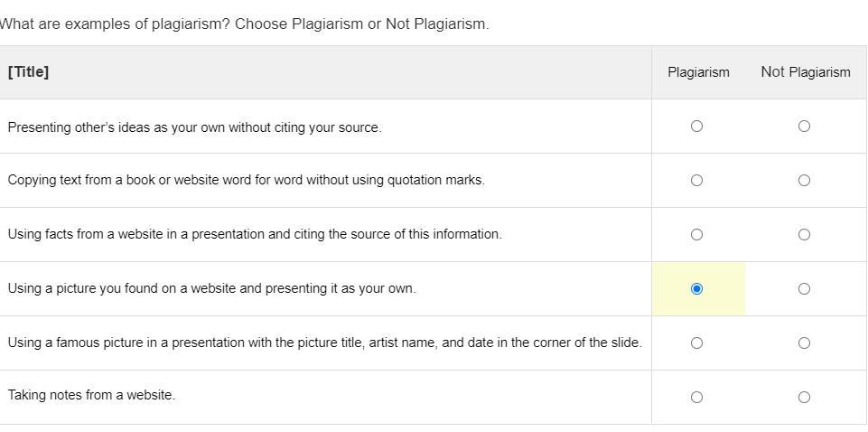The width and height of the screenshot is (868, 432).
Task: Mark 'Presenting other's ideas' as Not Plagiarism
Action: point(804,127)
